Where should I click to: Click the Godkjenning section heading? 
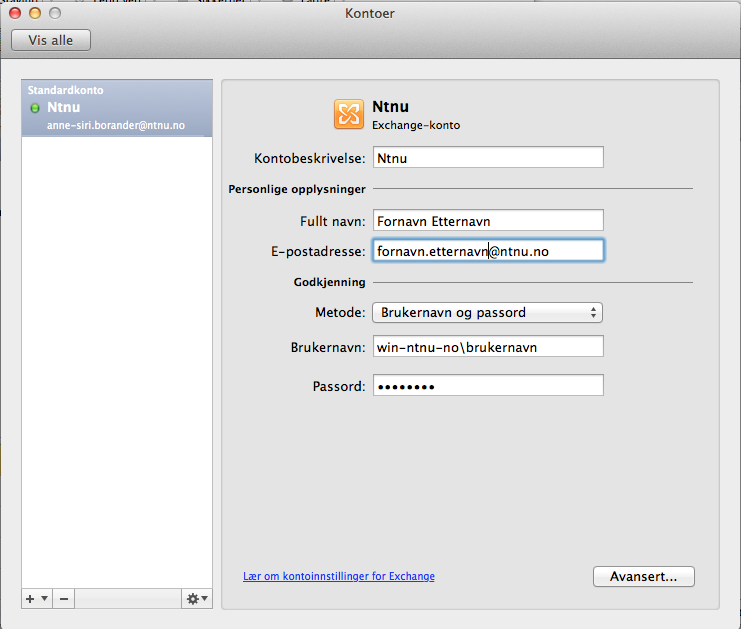pos(329,282)
